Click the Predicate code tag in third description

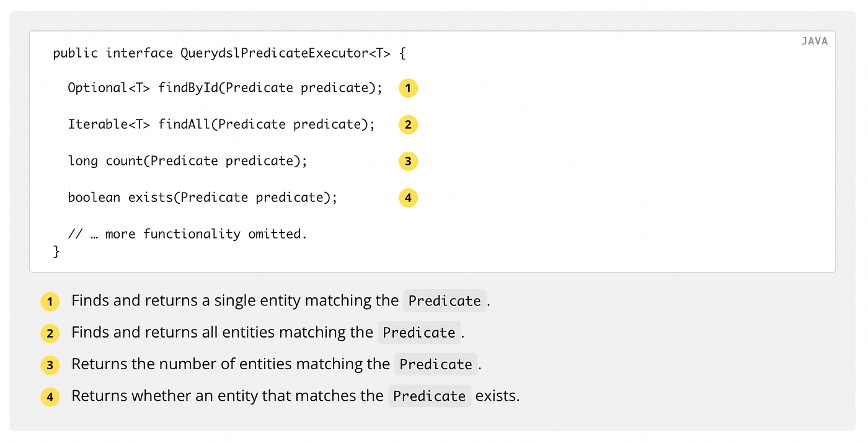coord(436,364)
